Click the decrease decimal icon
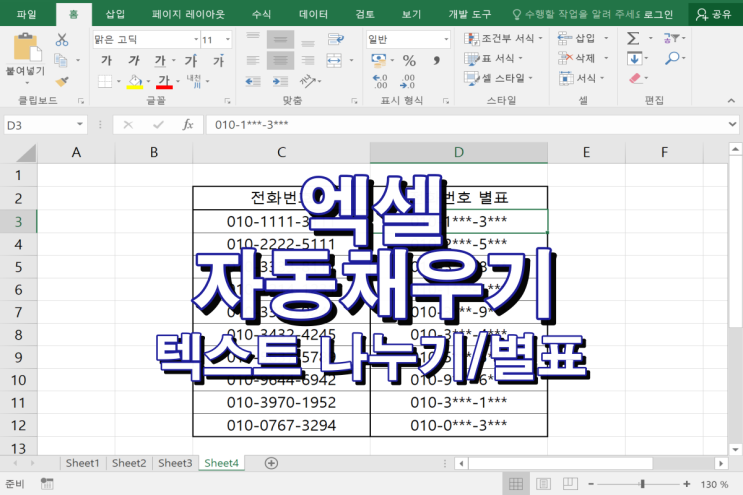The image size is (743, 495). click(x=407, y=81)
